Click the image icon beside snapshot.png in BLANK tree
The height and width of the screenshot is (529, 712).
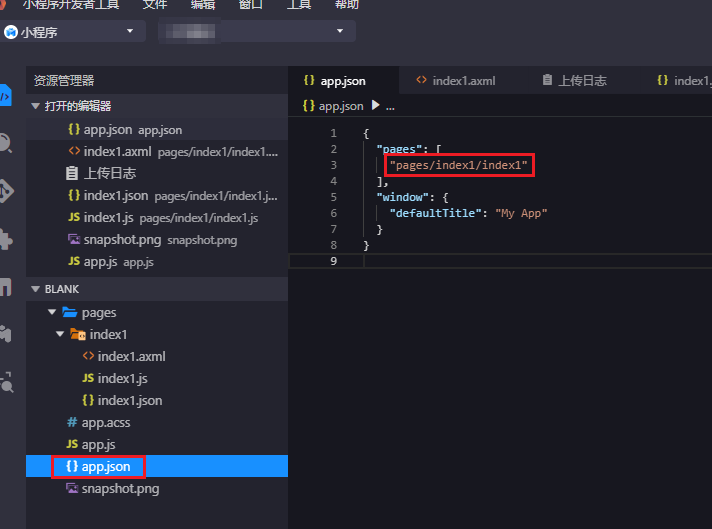pyautogui.click(x=72, y=488)
